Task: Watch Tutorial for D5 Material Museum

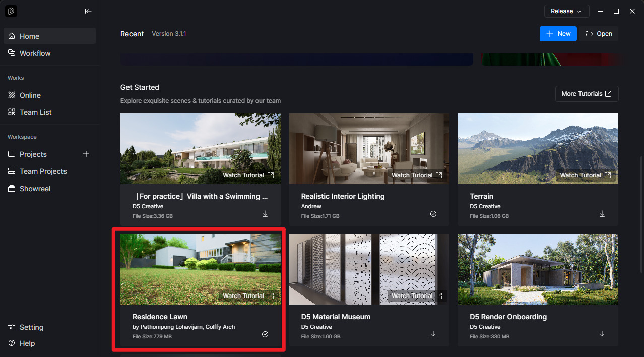Action: 417,296
